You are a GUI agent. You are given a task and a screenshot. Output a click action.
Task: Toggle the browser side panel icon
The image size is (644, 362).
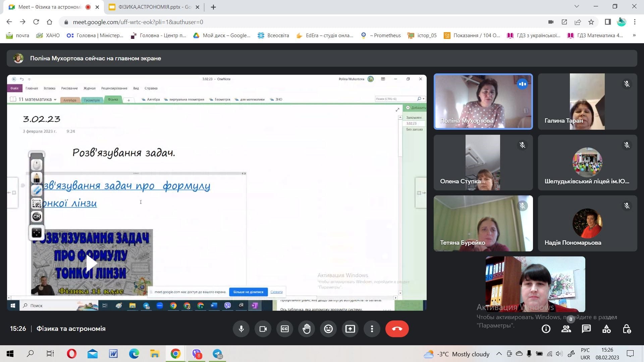[x=608, y=22]
